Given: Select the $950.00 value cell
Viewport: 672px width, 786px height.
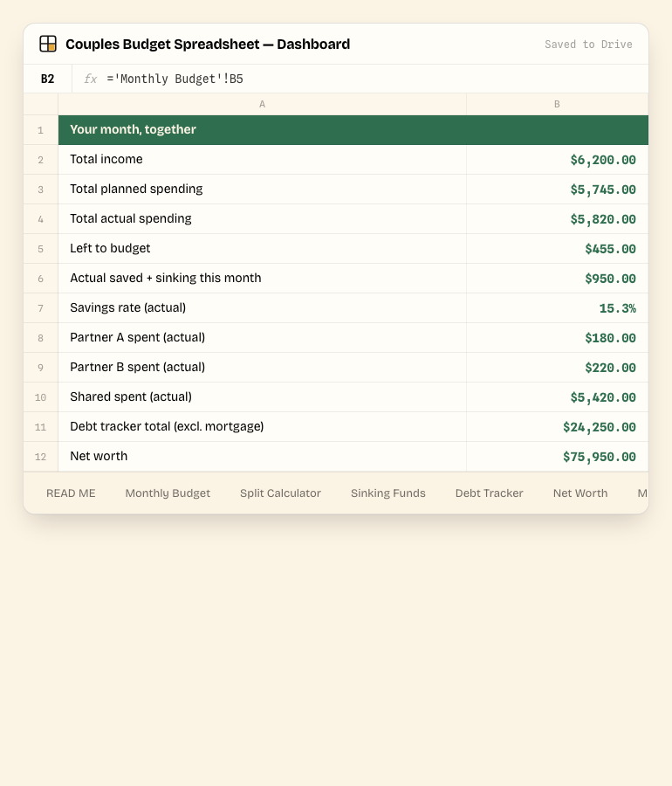Looking at the screenshot, I should (x=558, y=279).
